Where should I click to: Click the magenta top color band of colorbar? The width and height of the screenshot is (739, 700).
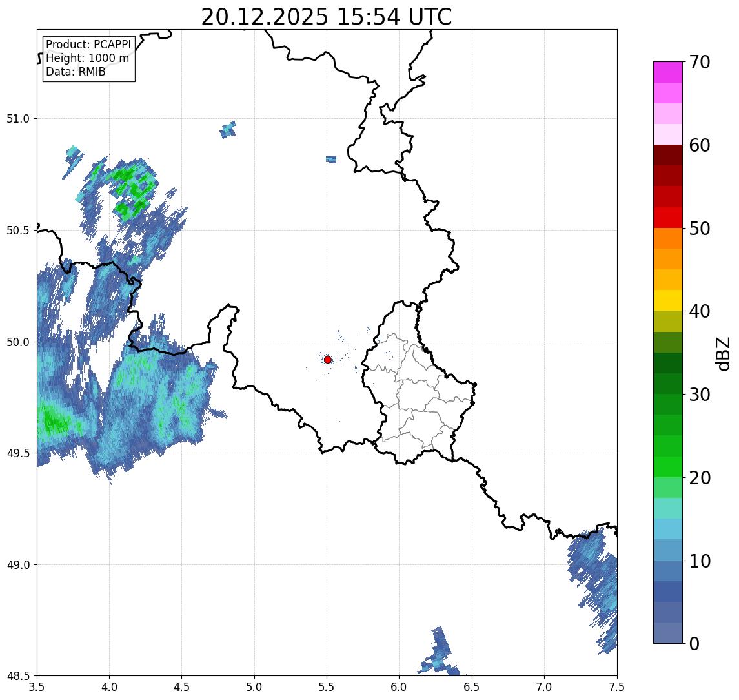[x=668, y=72]
